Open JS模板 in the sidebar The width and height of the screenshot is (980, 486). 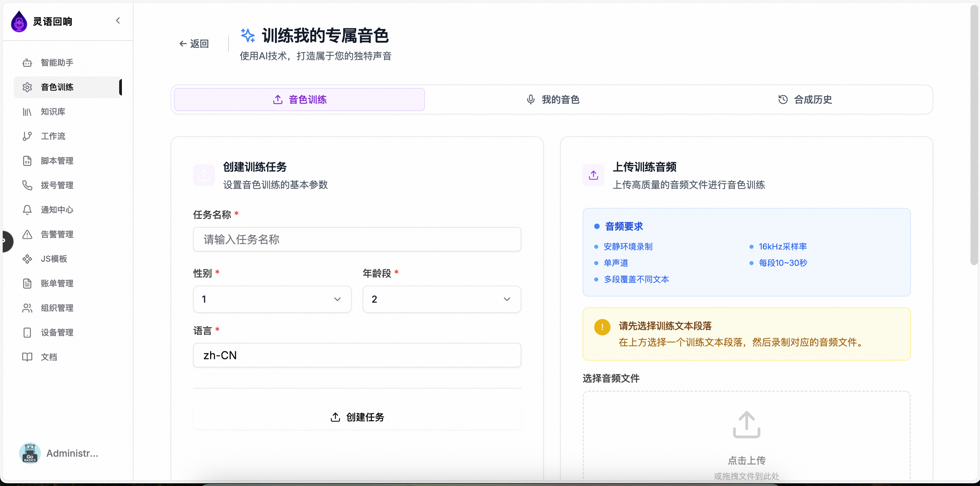(68, 259)
